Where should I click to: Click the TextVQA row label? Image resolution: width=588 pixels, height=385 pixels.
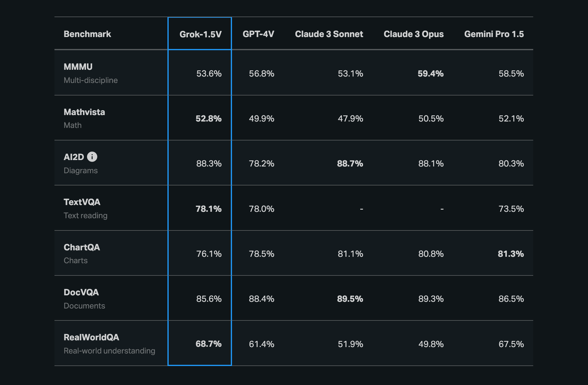(82, 202)
